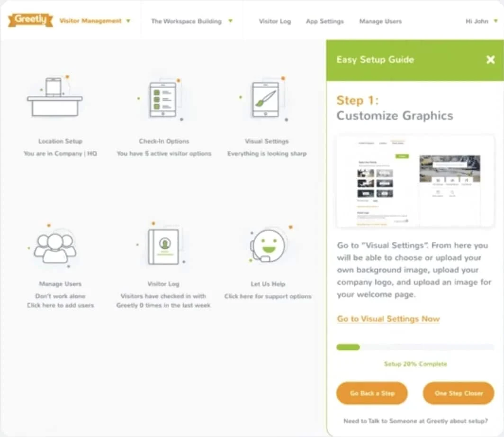Click 'You are in Company | HQ'
This screenshot has width=504, height=437.
60,154
